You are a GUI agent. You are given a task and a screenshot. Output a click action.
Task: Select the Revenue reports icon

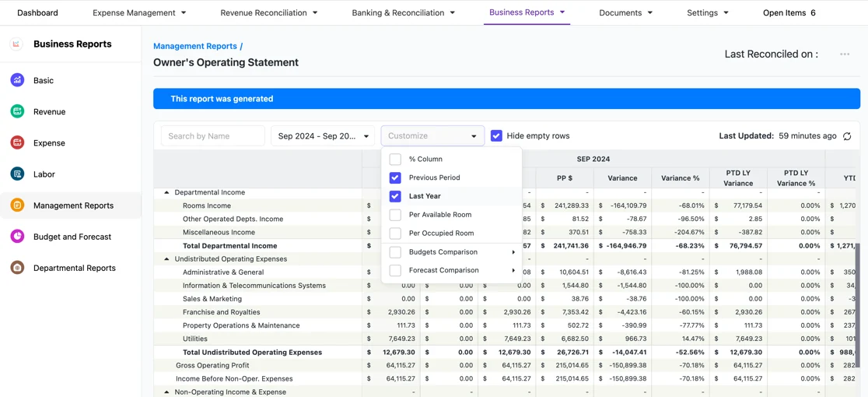17,111
